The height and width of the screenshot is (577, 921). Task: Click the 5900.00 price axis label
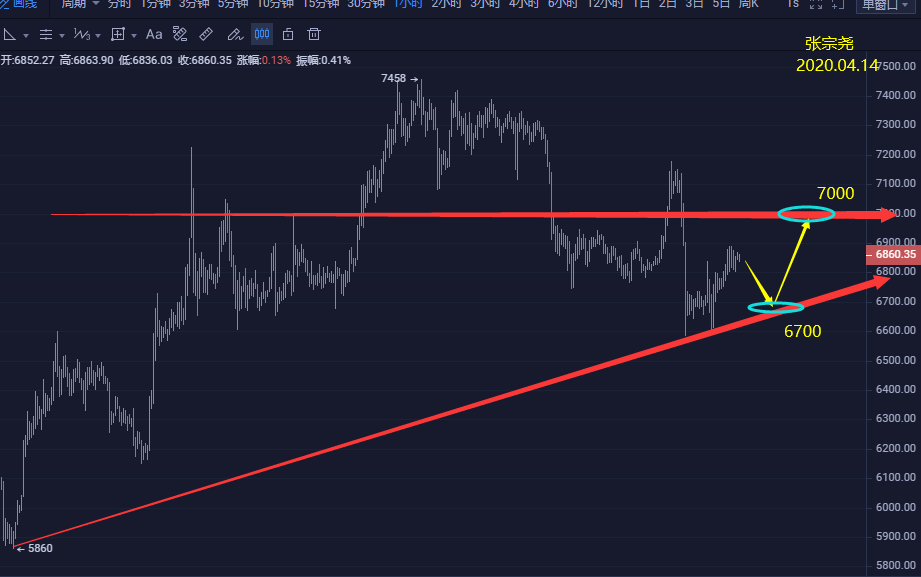click(896, 536)
